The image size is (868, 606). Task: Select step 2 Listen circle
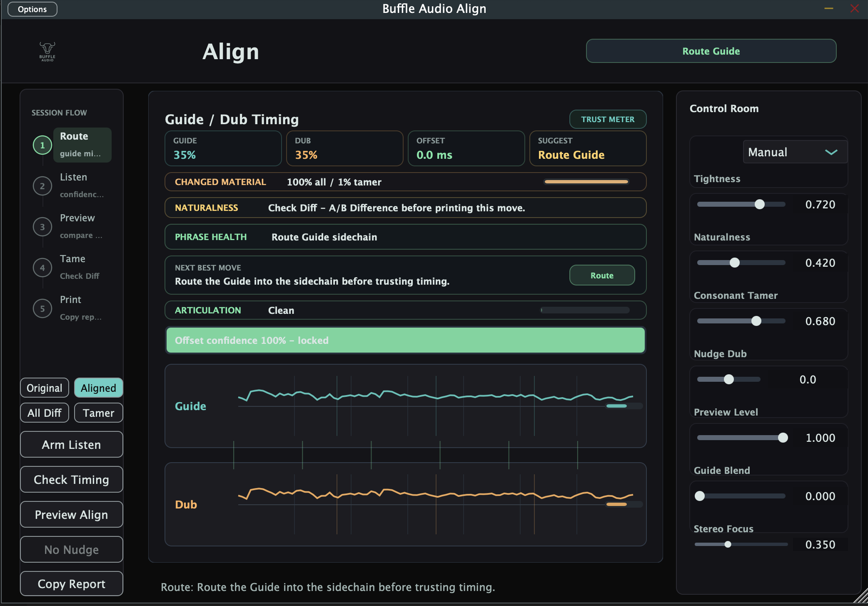[x=42, y=186]
